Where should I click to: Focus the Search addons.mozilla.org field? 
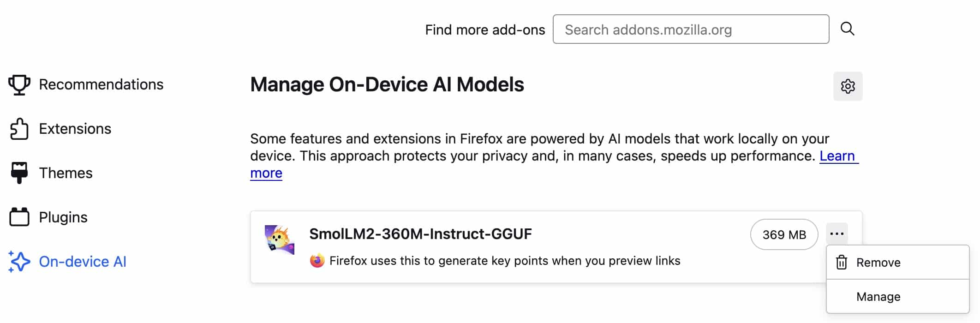[690, 30]
